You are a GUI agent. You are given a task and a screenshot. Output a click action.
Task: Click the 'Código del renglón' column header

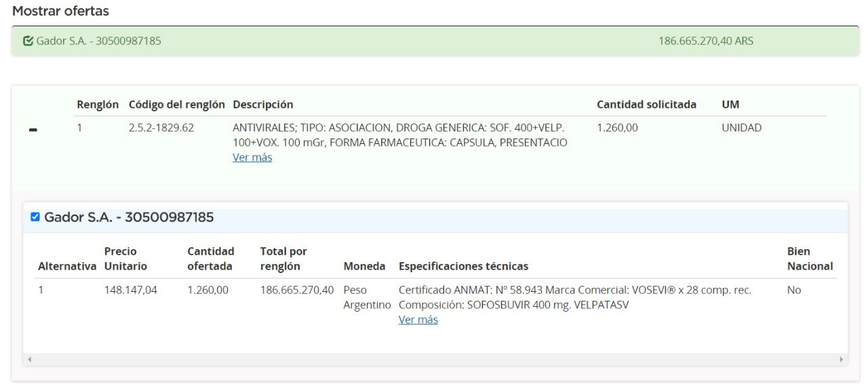176,105
